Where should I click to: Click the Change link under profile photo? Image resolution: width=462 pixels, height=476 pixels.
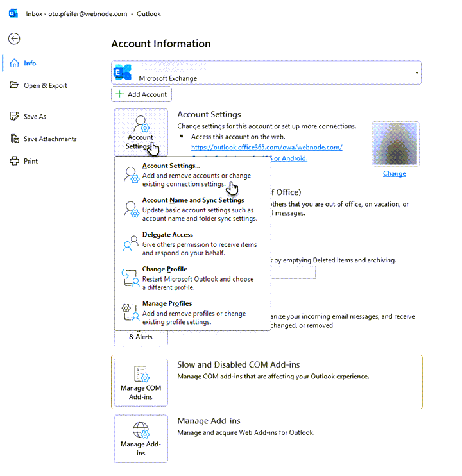(x=394, y=174)
